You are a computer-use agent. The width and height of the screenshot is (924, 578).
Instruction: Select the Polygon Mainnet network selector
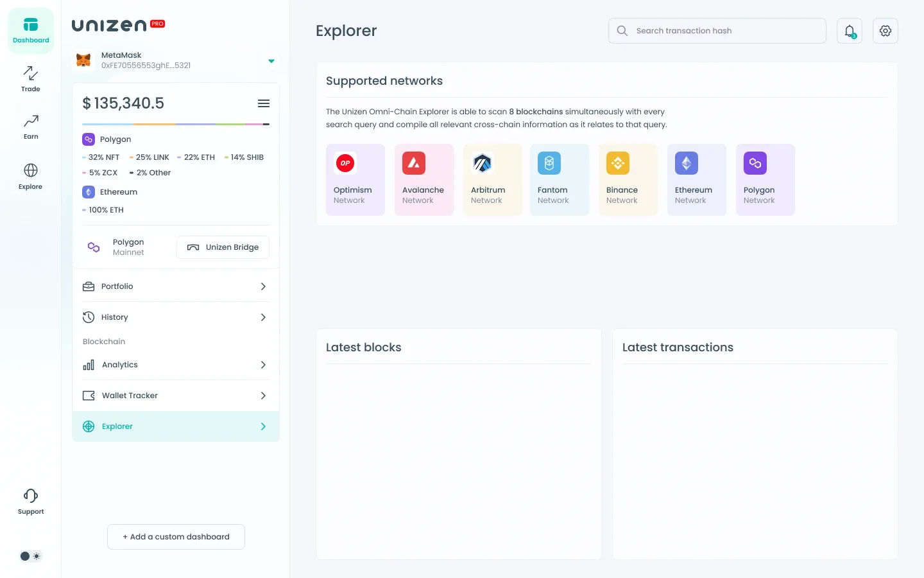[x=116, y=247]
